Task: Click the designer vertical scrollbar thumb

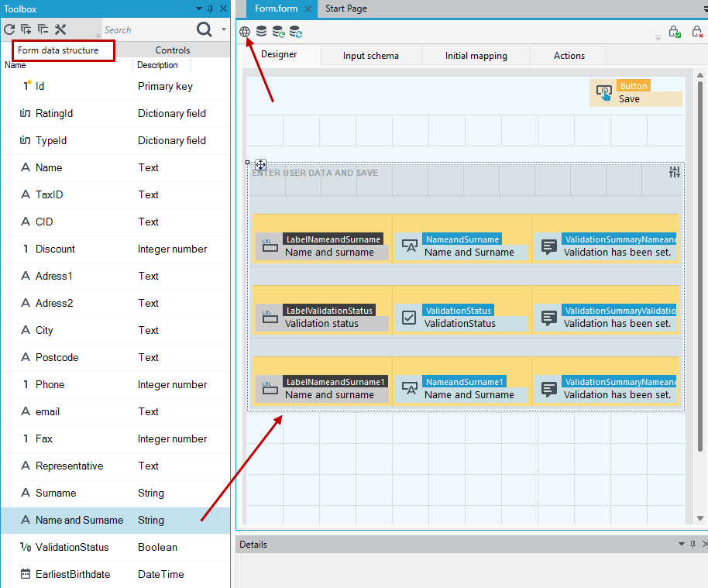Action: coord(700,266)
